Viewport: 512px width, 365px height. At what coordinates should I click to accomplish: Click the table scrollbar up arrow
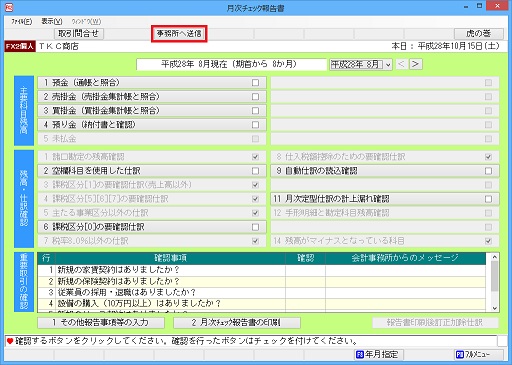click(494, 257)
